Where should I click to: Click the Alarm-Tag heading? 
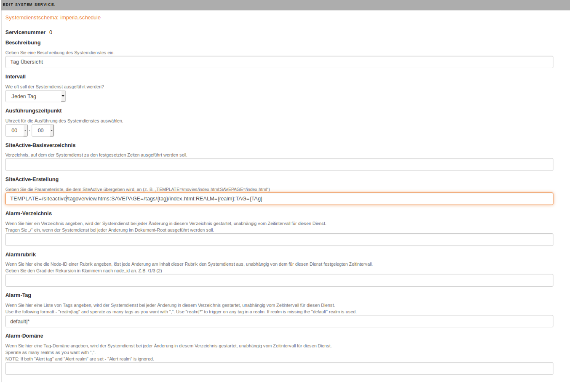tap(18, 295)
